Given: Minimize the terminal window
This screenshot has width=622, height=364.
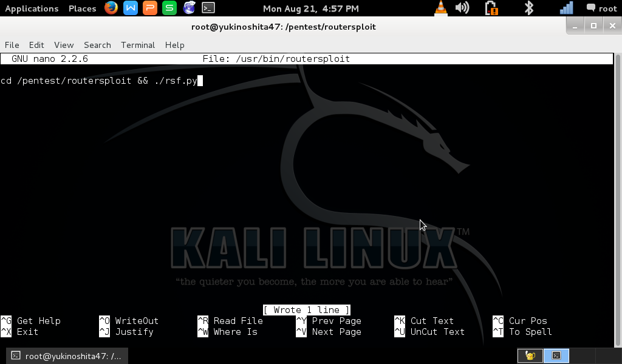Looking at the screenshot, I should [x=575, y=26].
